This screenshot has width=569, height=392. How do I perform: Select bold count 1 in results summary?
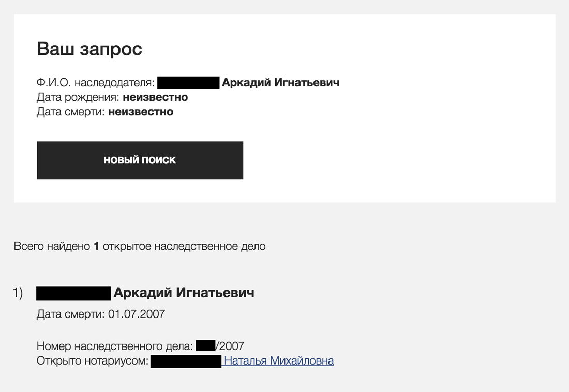point(96,246)
